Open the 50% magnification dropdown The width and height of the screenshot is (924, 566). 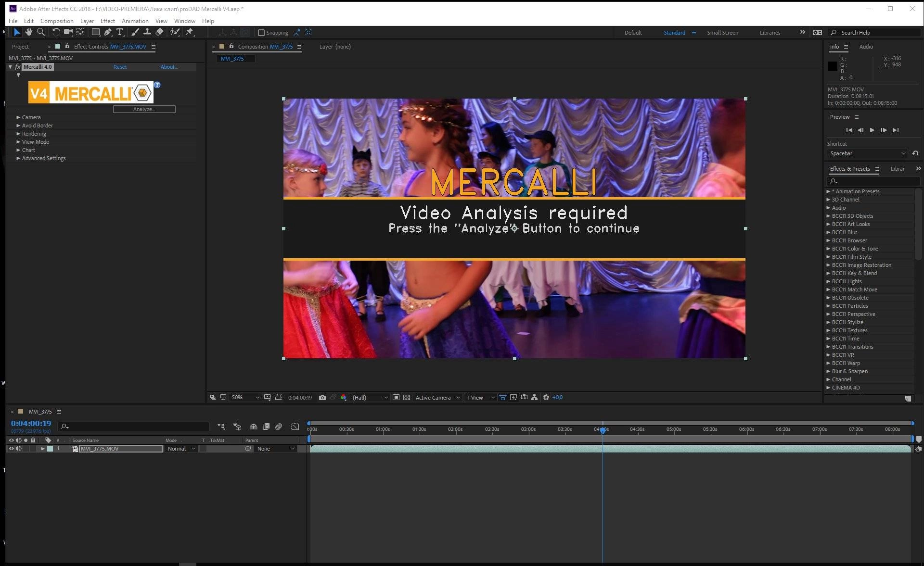pos(245,397)
